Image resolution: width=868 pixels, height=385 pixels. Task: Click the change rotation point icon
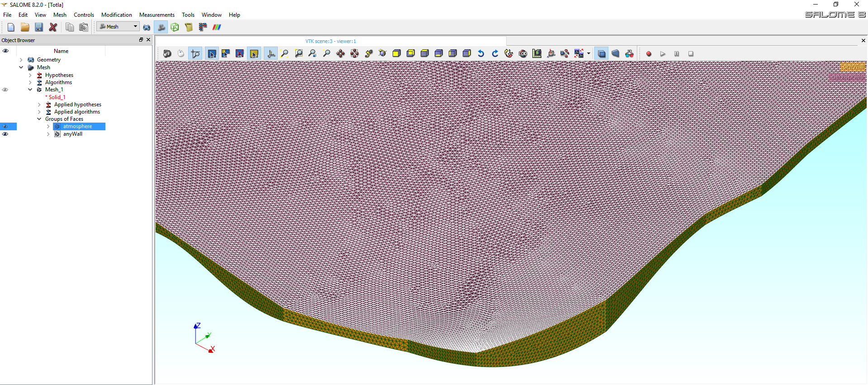(369, 53)
